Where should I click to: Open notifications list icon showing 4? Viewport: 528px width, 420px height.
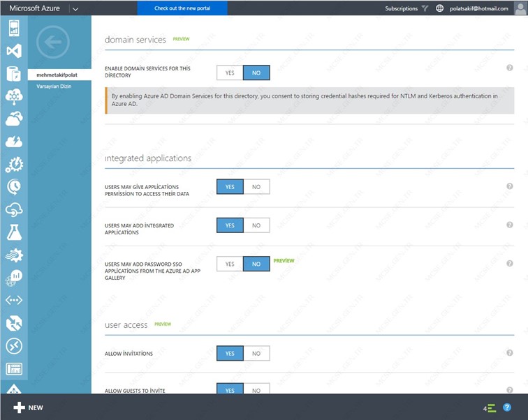click(x=490, y=408)
